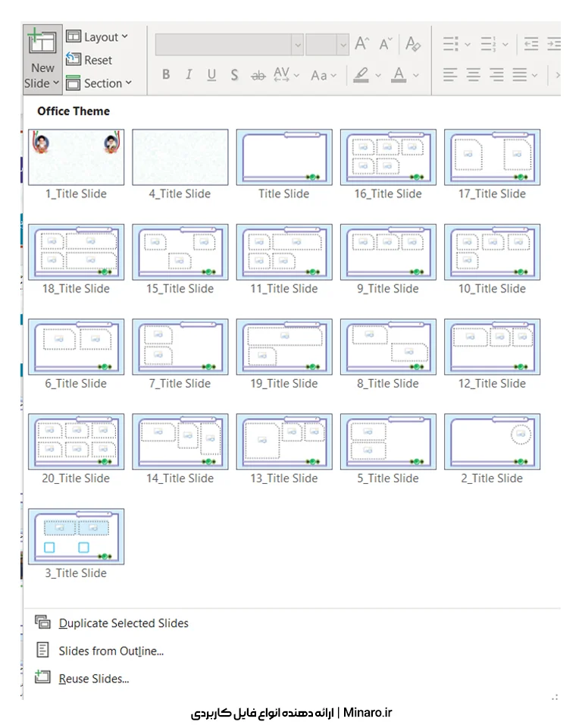The width and height of the screenshot is (582, 728).
Task: Select the 13_Title Slide layout
Action: coord(284,449)
